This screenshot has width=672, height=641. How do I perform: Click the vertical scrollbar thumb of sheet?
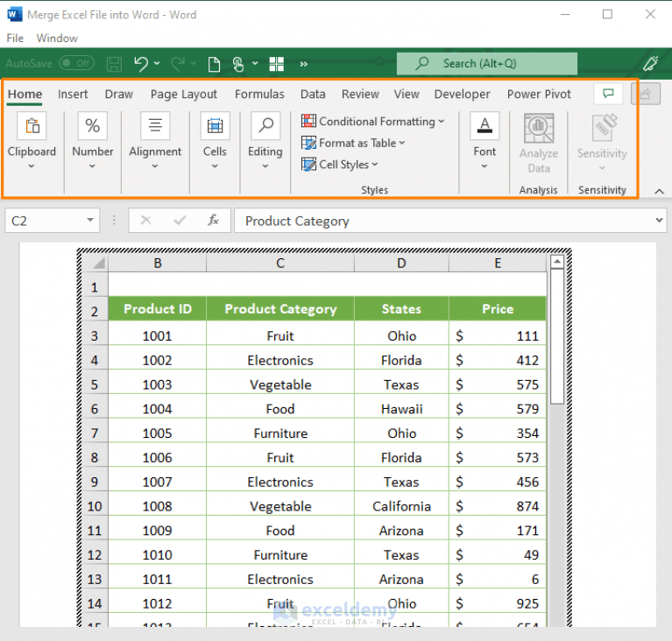point(556,336)
